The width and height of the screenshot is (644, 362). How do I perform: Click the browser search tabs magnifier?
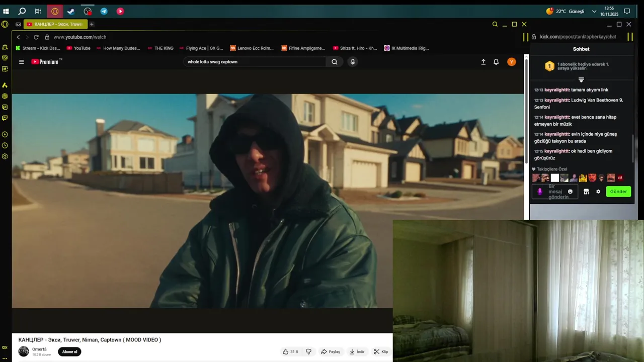click(495, 24)
